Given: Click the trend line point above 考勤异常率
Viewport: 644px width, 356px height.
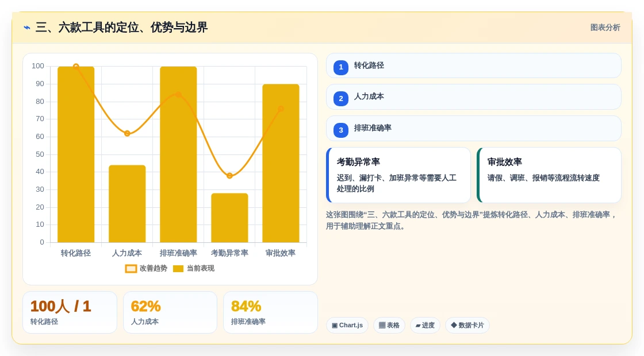Looking at the screenshot, I should coord(229,176).
